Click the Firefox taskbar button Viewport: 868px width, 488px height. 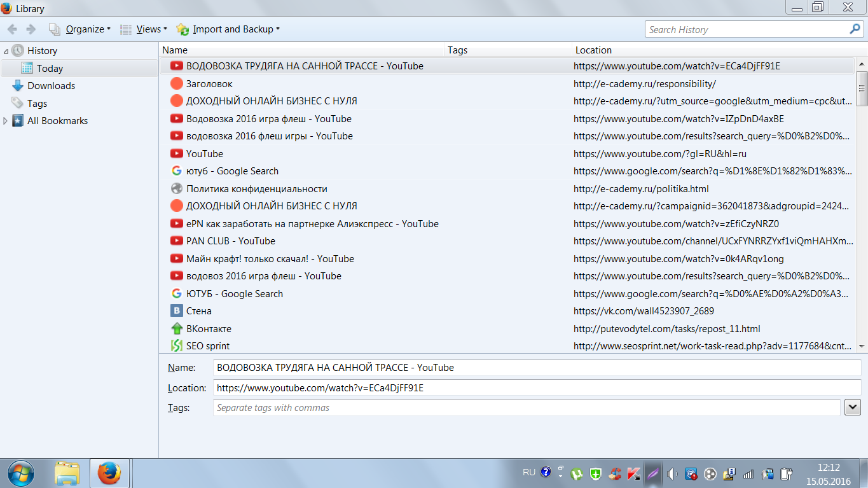[x=109, y=473]
